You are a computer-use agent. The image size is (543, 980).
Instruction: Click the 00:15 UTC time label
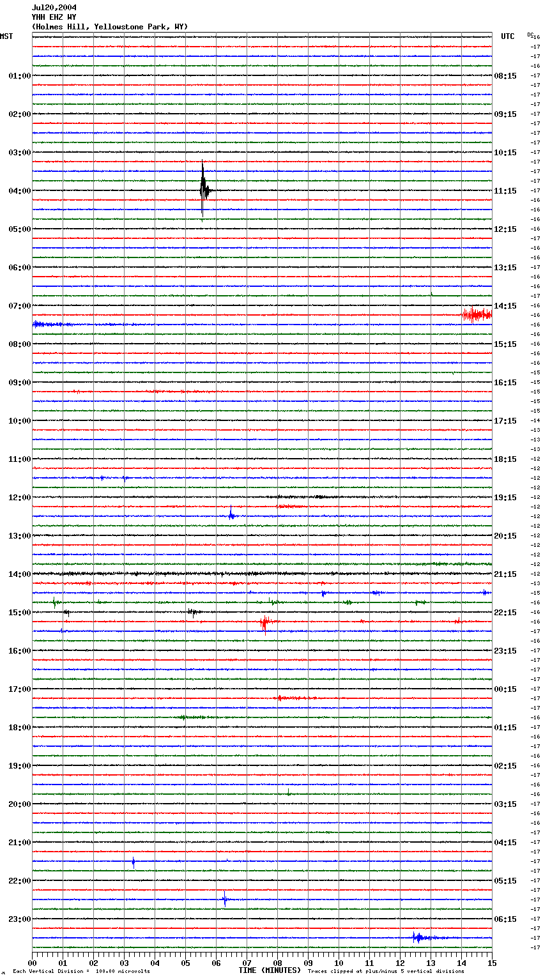tap(505, 689)
